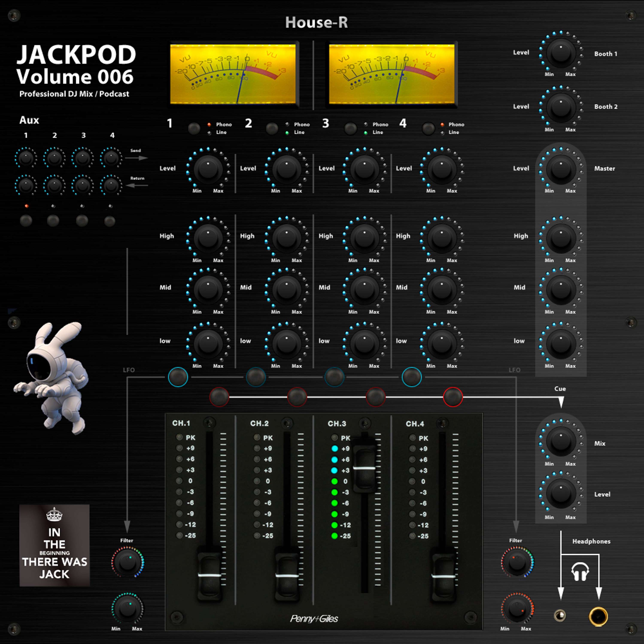Screen dimensions: 644x644
Task: Click the headphones icon
Action: pyautogui.click(x=580, y=572)
